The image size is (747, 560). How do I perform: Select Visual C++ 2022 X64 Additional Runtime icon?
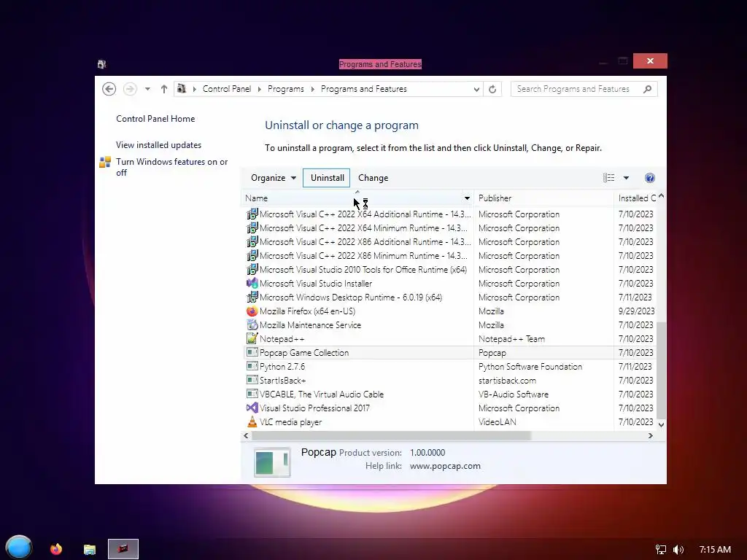252,214
